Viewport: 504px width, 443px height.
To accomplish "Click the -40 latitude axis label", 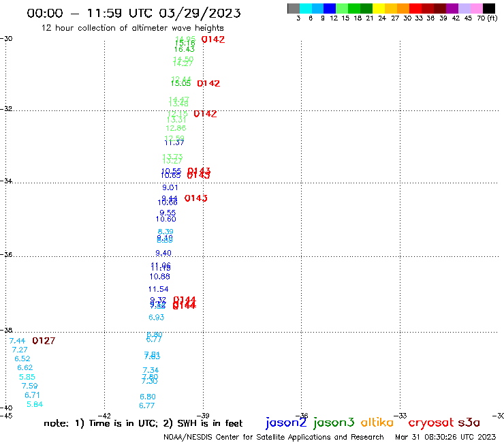I will point(6,408).
